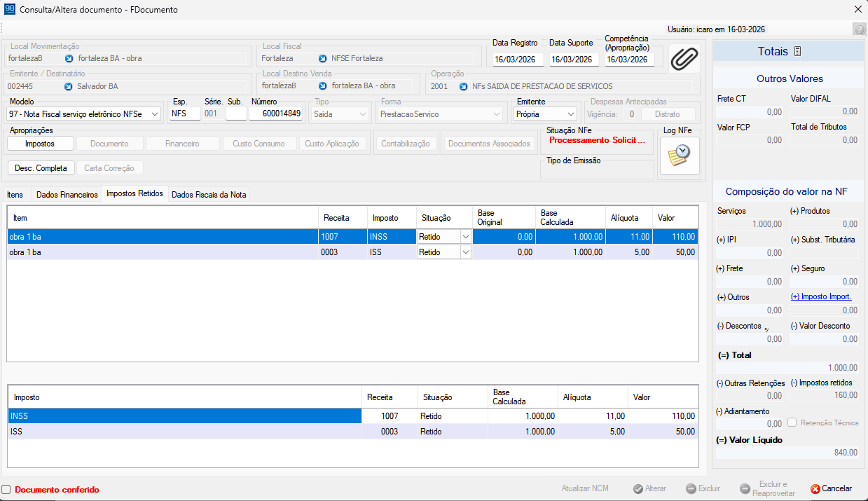Viewport: 868px width, 501px height.
Task: Click the Base Original column header
Action: pos(504,217)
